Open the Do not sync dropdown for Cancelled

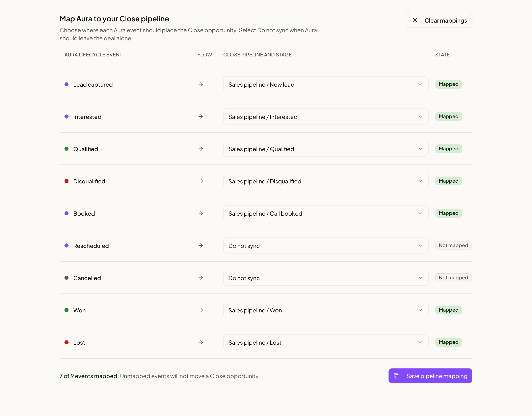click(x=326, y=278)
